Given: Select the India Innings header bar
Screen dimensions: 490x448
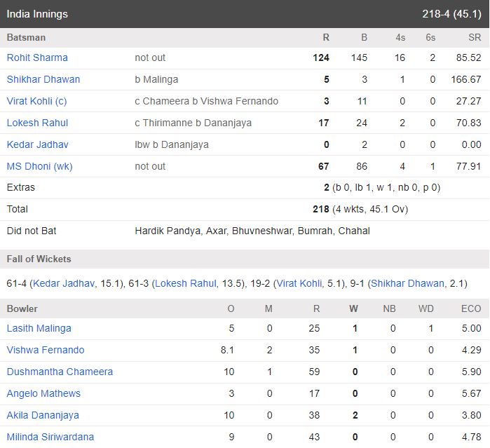Looking at the screenshot, I should 245,14.
